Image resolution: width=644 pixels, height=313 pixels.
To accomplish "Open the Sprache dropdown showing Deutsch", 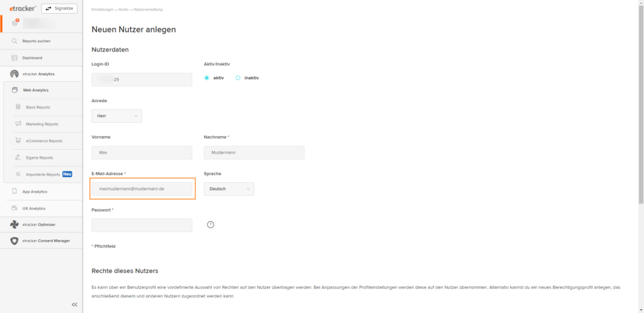I will [x=229, y=189].
